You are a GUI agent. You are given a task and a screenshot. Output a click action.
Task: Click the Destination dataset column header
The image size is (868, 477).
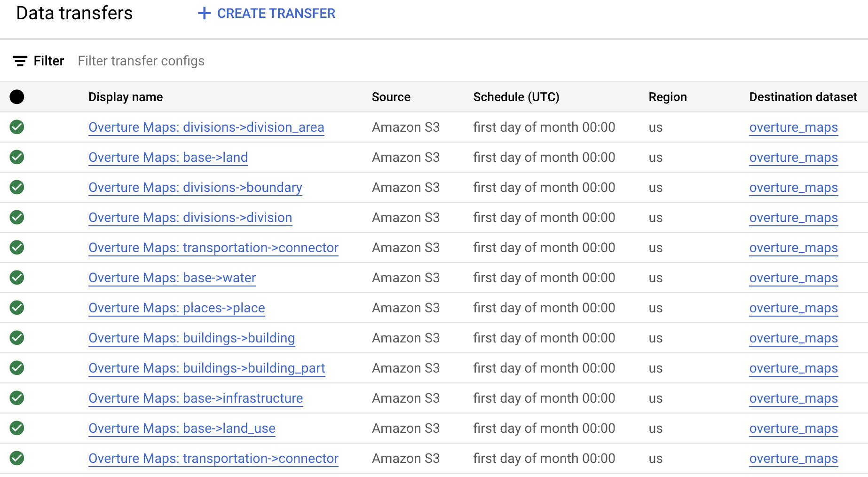coord(803,97)
